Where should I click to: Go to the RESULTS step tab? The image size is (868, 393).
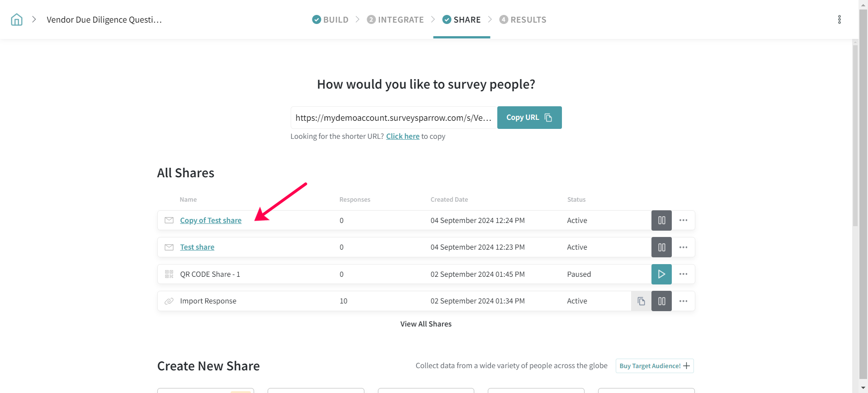(x=523, y=19)
